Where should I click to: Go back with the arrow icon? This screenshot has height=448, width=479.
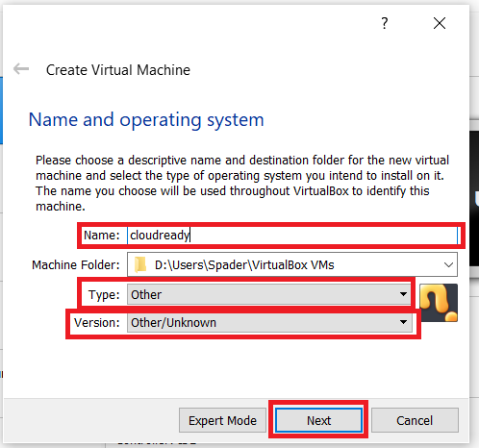click(21, 69)
